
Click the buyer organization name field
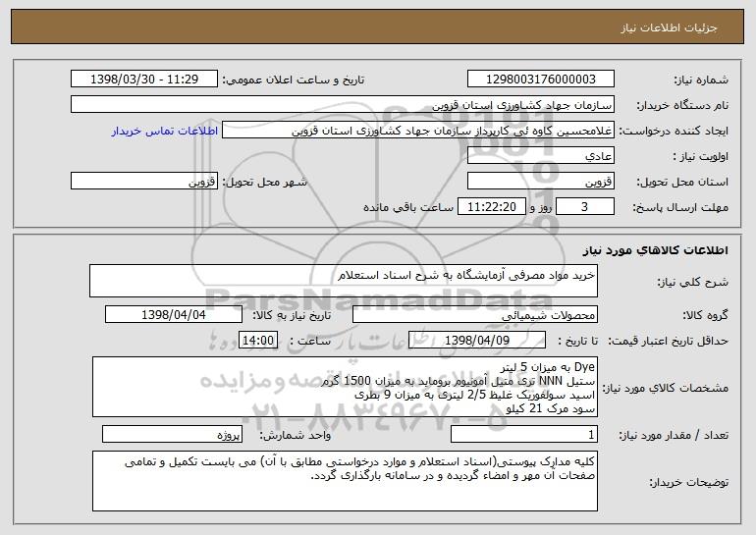pos(343,105)
